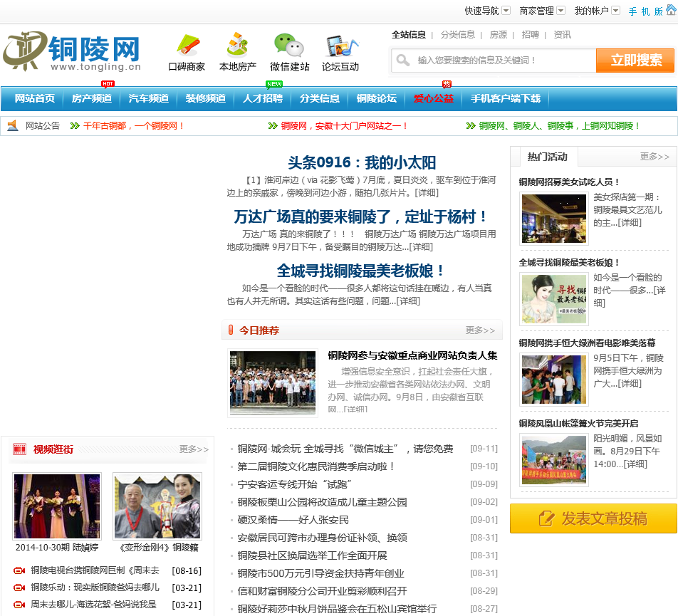Open 铜陵论坛 navigation item
Viewport: 678px width, 616px height.
[377, 98]
